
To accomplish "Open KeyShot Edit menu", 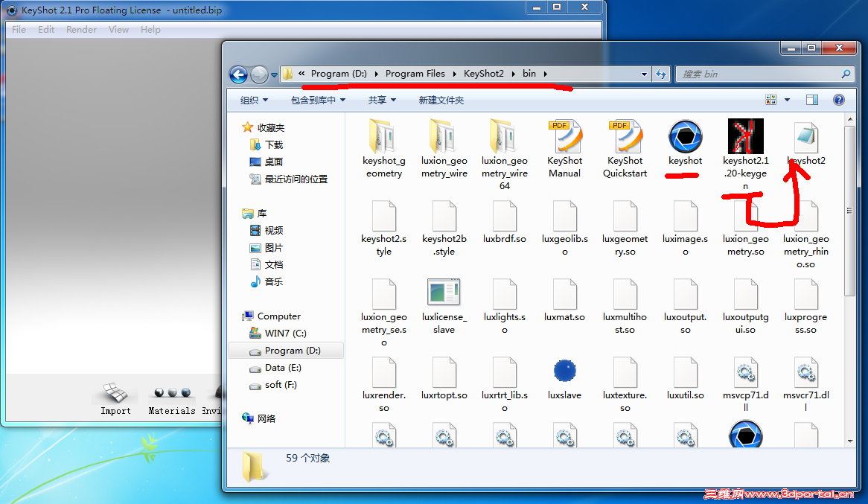I will click(x=46, y=29).
